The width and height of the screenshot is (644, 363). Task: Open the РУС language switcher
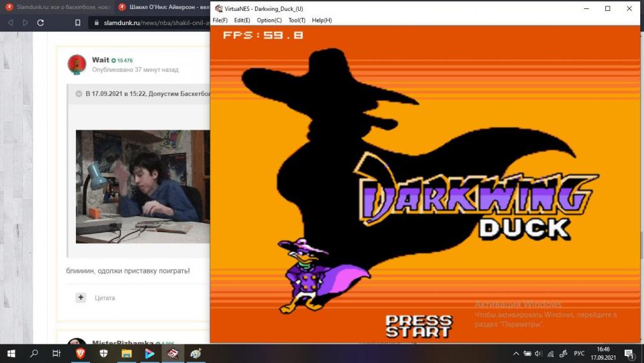[x=579, y=353]
